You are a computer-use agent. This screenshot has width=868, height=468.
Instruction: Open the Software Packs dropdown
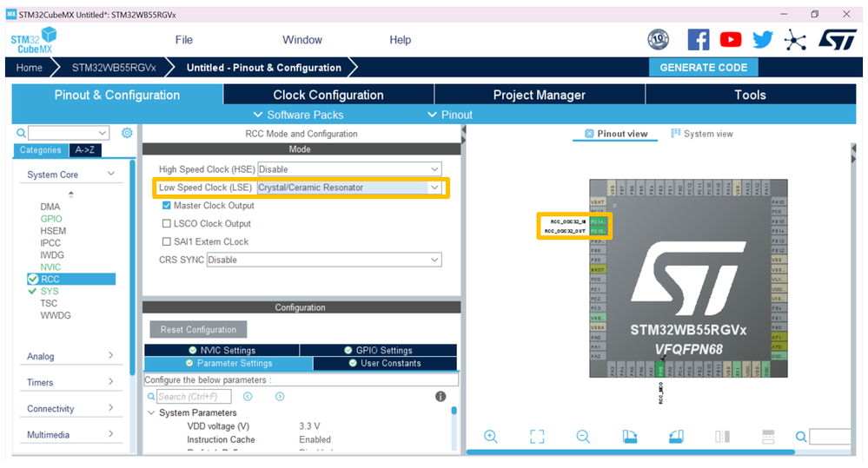tap(298, 115)
